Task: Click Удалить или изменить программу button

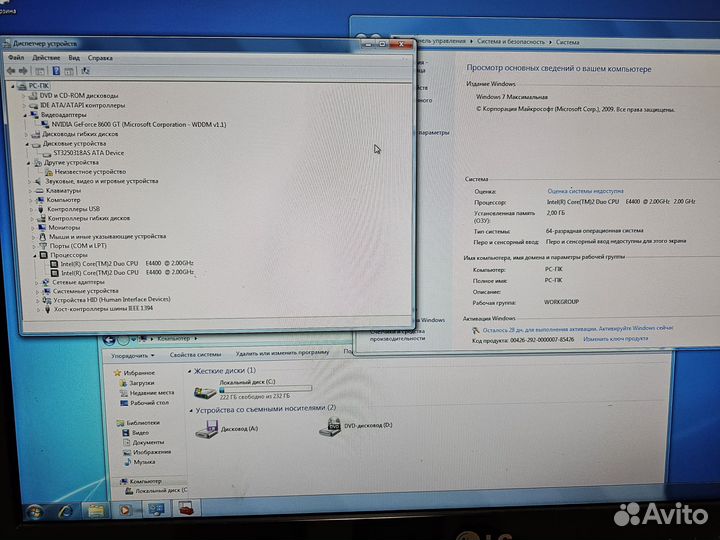Action: 282,353
